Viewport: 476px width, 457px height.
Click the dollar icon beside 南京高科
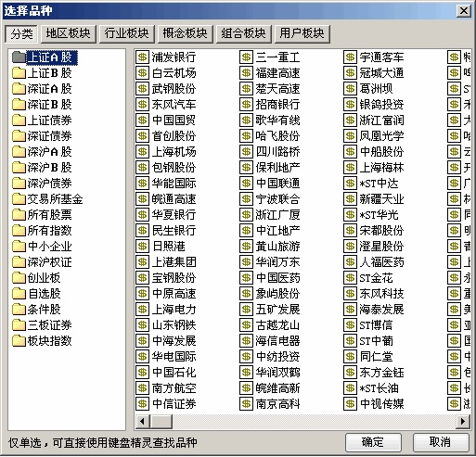point(246,404)
